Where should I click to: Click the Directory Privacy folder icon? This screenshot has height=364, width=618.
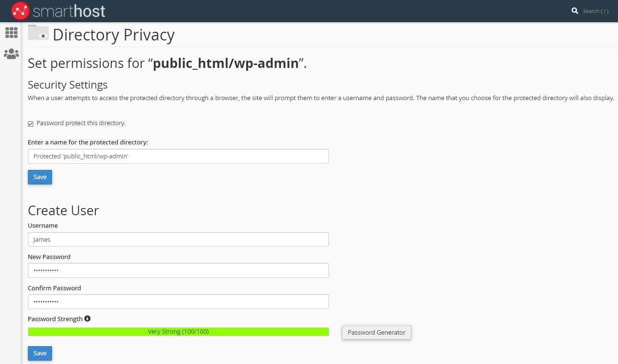coord(38,33)
